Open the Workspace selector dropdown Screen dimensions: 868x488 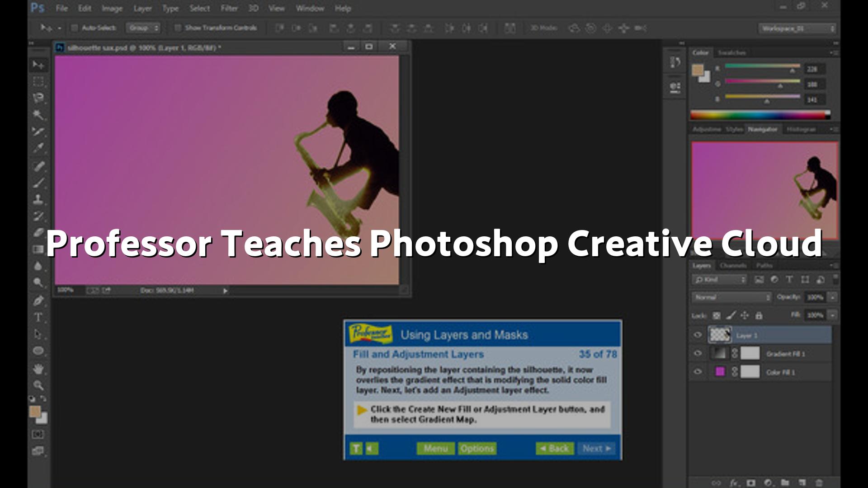coord(797,28)
